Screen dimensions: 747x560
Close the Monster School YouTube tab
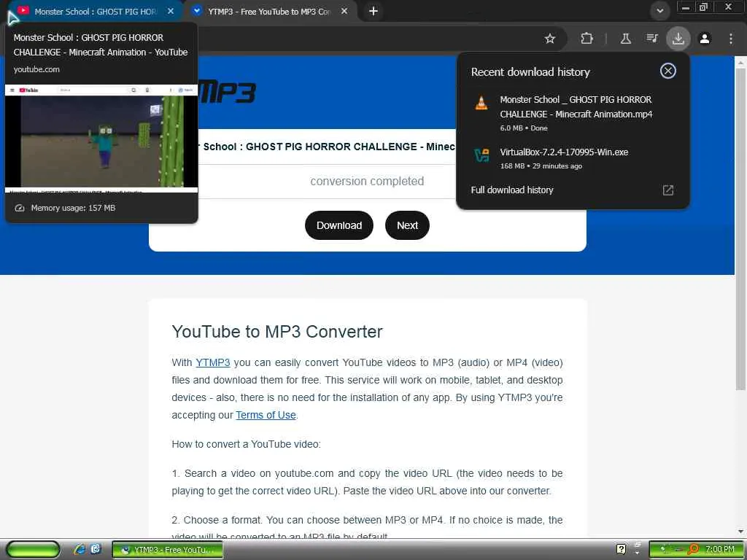tap(171, 11)
